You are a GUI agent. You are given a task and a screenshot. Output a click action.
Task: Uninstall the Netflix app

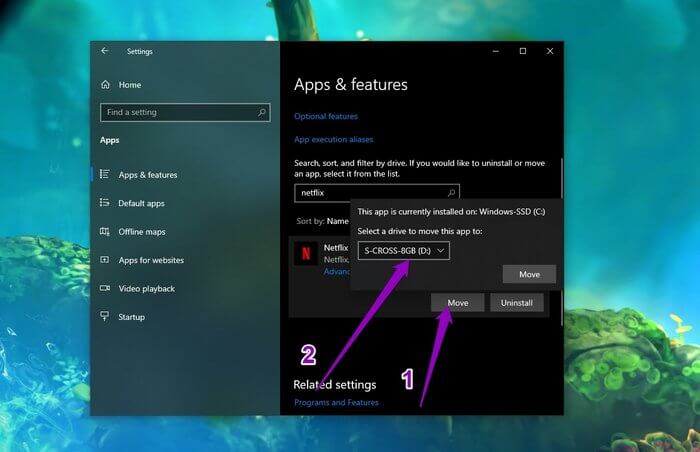pyautogui.click(x=517, y=303)
